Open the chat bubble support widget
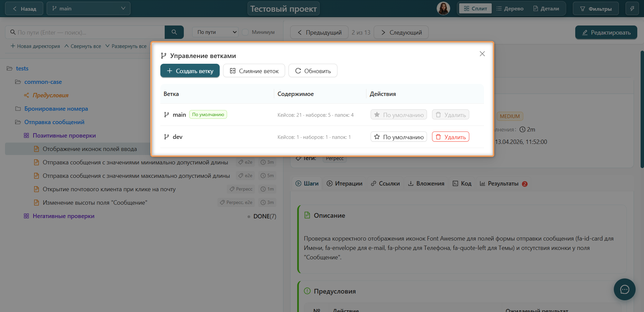Image resolution: width=644 pixels, height=312 pixels. pos(625,289)
